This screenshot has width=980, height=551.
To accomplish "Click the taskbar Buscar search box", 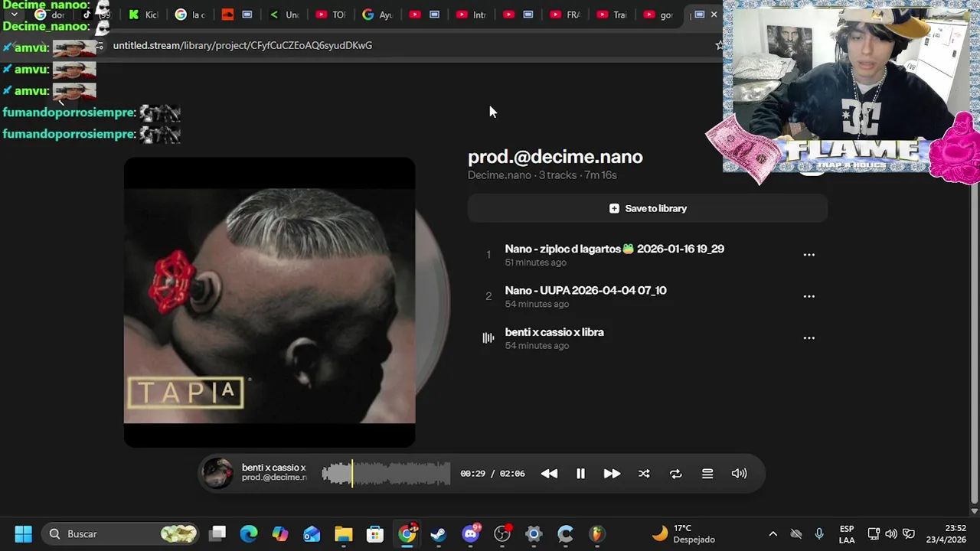I will click(121, 533).
